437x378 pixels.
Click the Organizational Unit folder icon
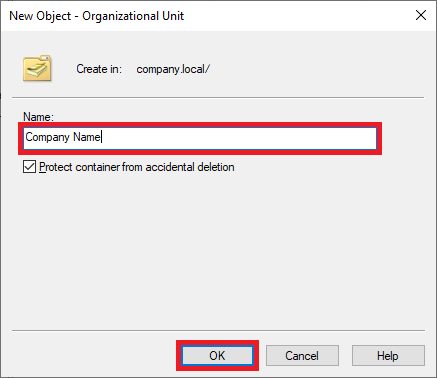[37, 68]
